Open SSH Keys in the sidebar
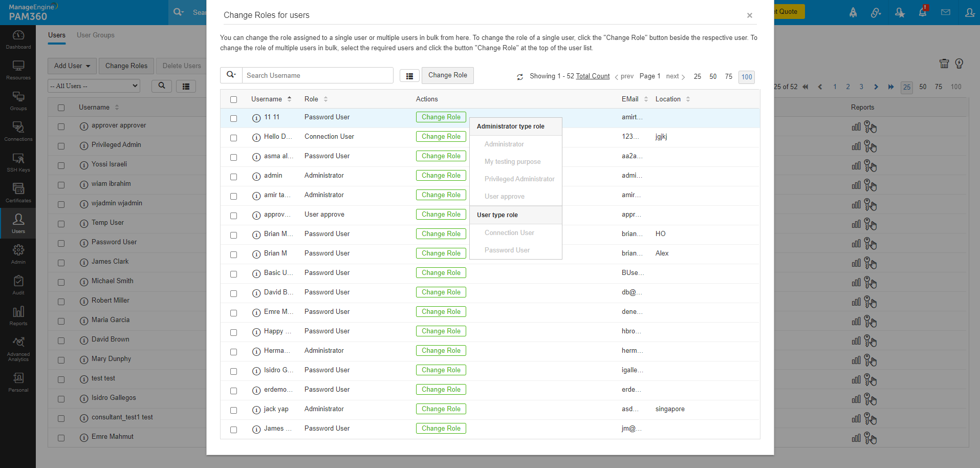Viewport: 980px width, 468px height. pyautogui.click(x=18, y=162)
